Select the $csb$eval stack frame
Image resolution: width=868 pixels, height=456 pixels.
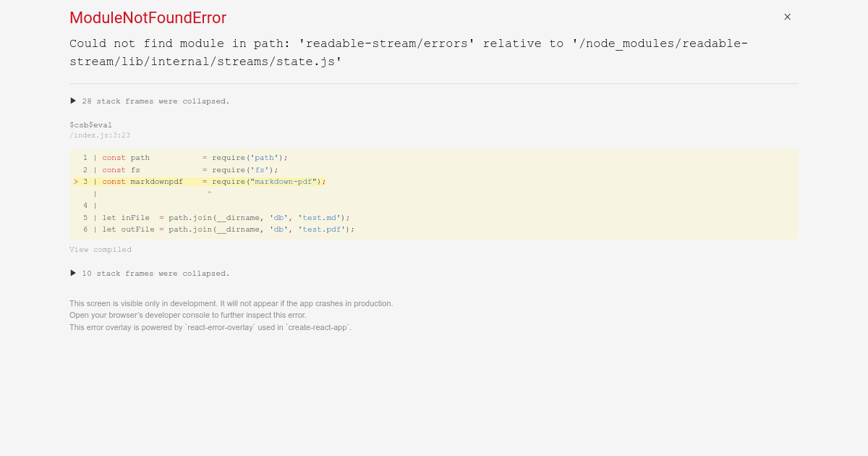90,124
